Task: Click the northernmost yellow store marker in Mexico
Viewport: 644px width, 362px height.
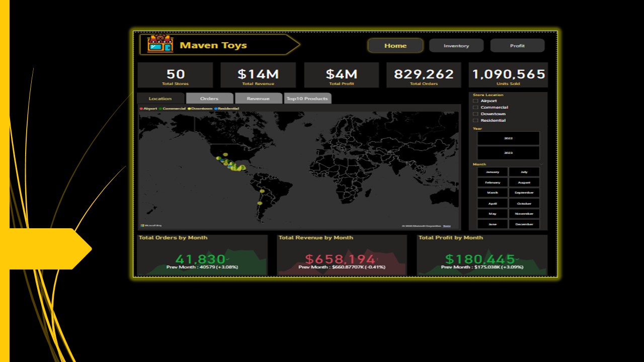Action: [x=225, y=154]
